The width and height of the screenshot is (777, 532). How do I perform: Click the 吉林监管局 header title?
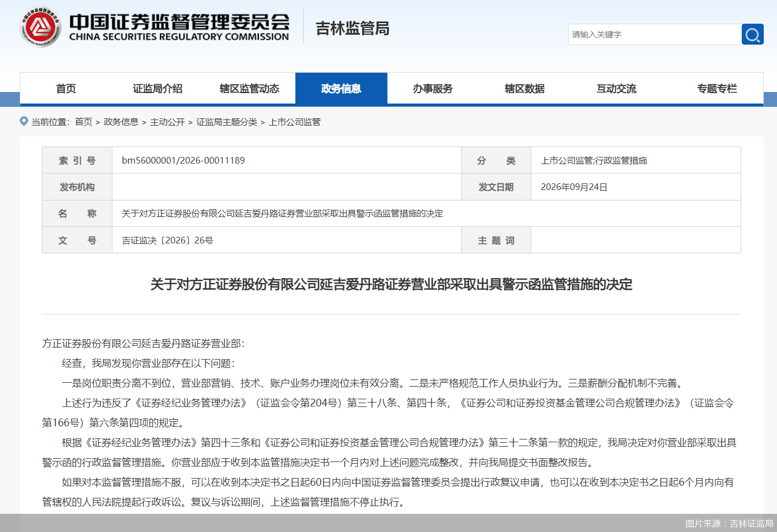point(353,28)
